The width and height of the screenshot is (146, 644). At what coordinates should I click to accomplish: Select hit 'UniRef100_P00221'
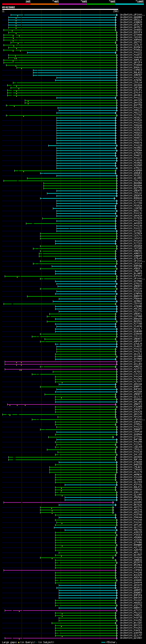(x=131, y=53)
